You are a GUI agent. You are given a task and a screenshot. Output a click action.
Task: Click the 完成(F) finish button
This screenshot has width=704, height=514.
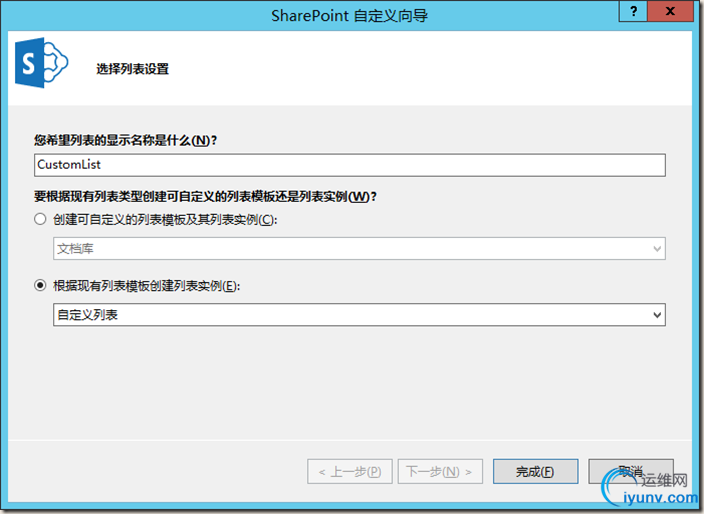coord(535,471)
